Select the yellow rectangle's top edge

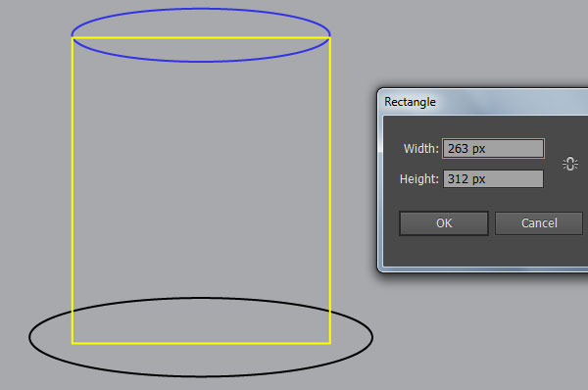click(201, 37)
